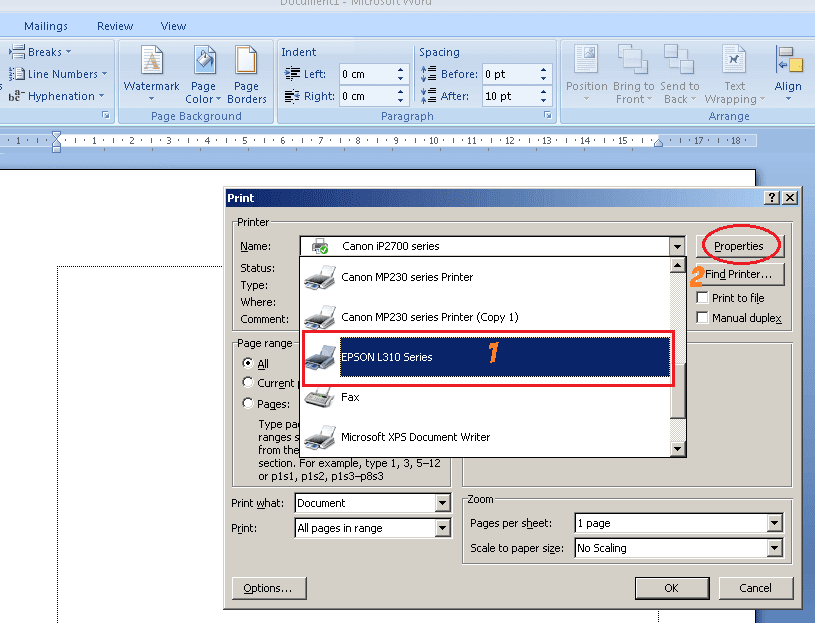Select Canon MP230 series Printer icon
Image resolution: width=815 pixels, height=623 pixels.
pos(320,277)
